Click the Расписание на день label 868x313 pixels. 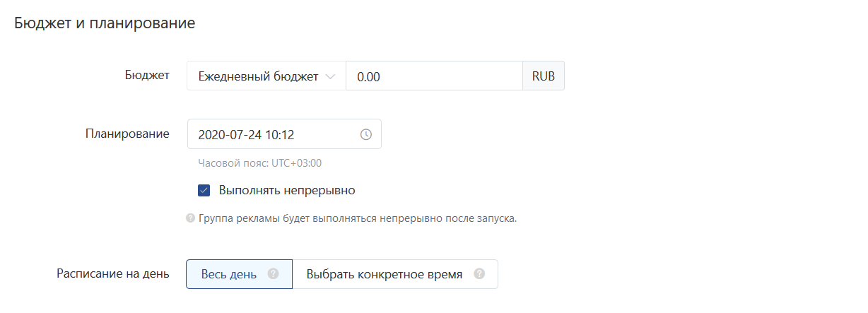point(112,273)
